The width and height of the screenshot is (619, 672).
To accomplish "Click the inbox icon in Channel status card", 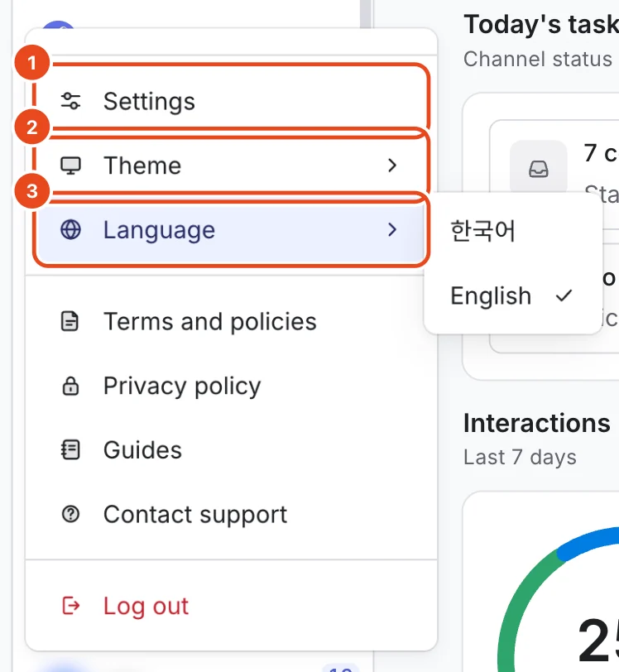I will (x=539, y=169).
